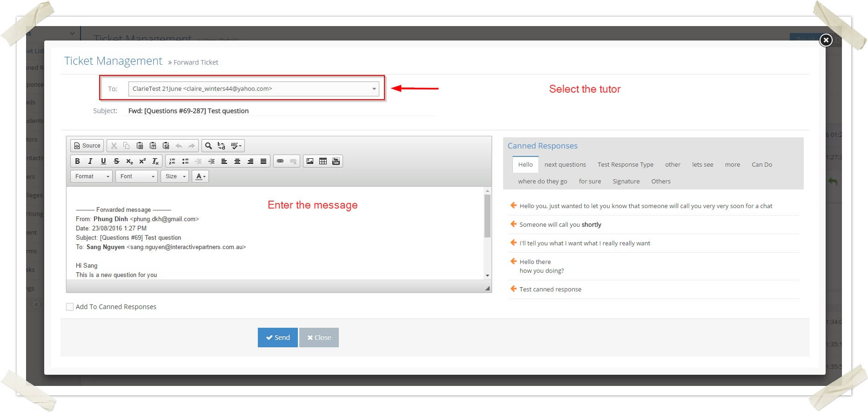
Task: Click the Insert Table icon
Action: [323, 161]
